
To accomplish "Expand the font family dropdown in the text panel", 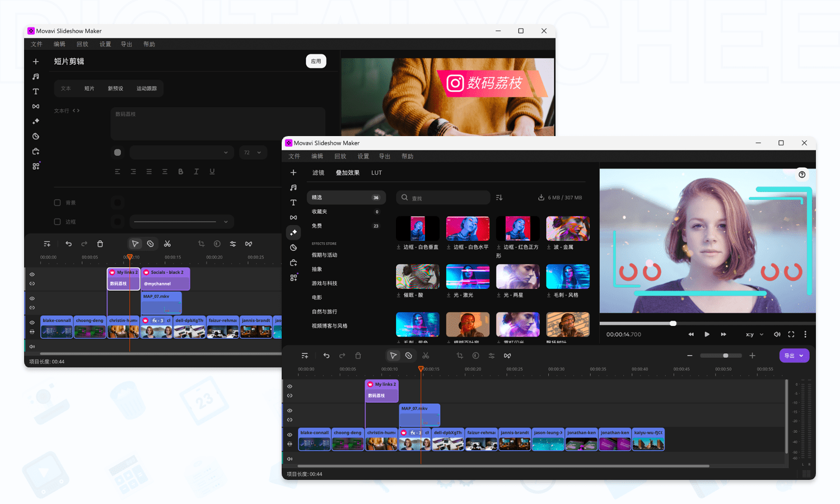I will tap(181, 152).
